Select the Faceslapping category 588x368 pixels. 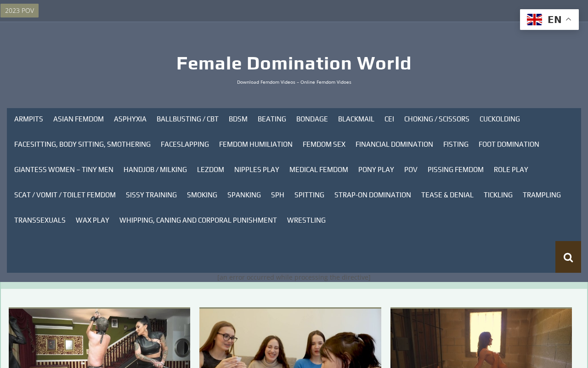(185, 144)
